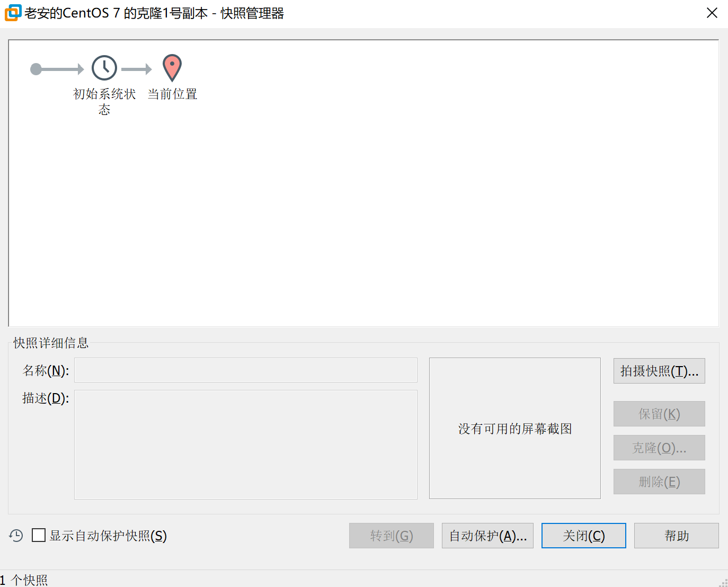
Task: Open 帮助 for snapshot manager
Action: point(677,536)
